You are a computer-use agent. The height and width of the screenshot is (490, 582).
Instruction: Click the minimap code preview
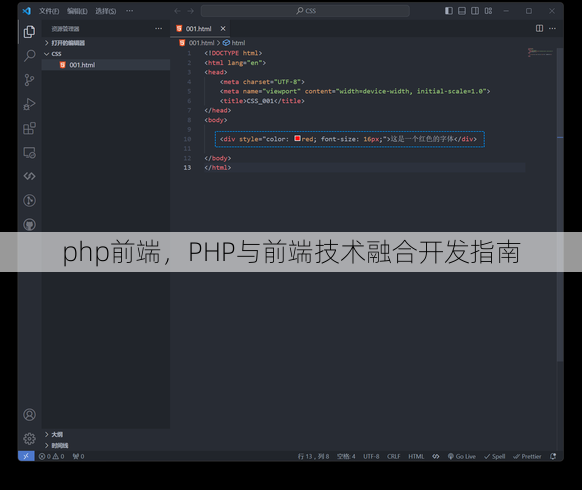[540, 52]
